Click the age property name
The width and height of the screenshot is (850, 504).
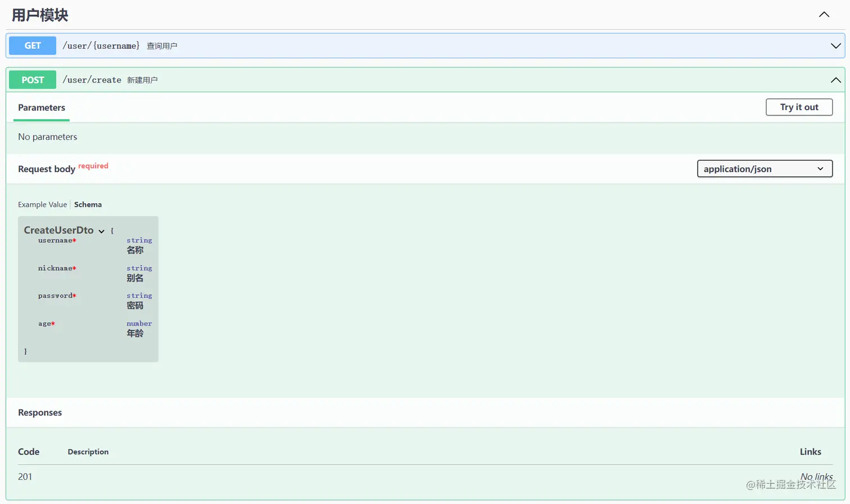[x=44, y=324]
